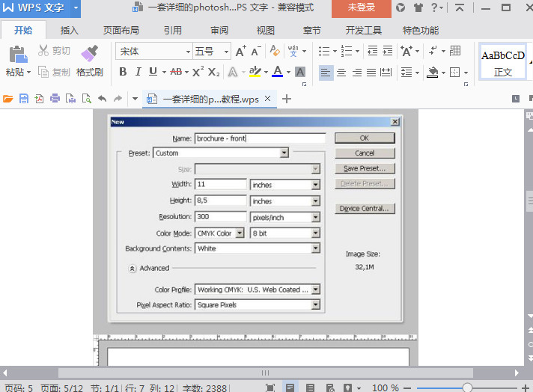Screen dimensions: 533x392
Task: Toggle the strikethrough AB formatting
Action: click(177, 72)
